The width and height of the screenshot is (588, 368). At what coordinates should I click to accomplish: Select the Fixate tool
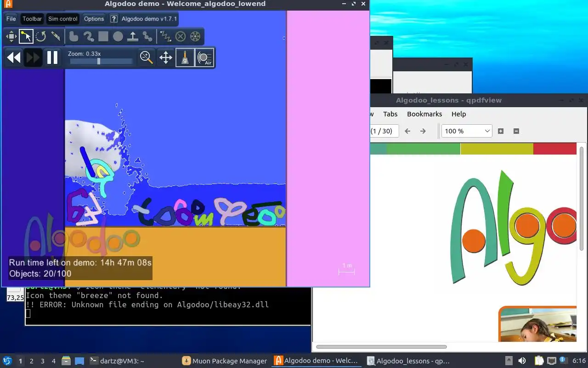tap(180, 36)
